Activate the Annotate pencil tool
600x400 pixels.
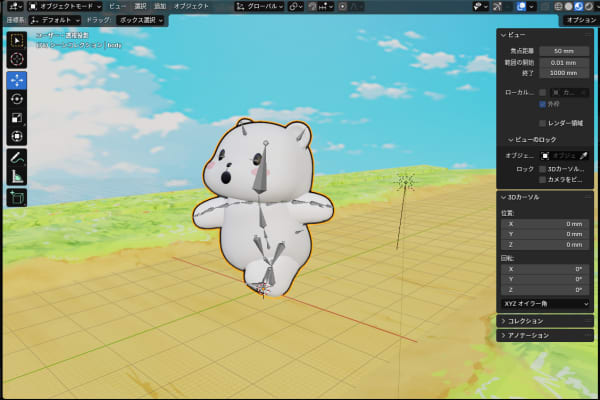17,158
